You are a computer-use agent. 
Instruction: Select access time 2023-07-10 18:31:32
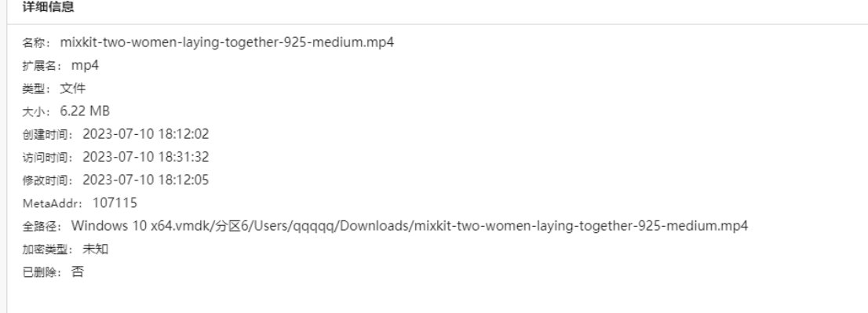coord(146,157)
